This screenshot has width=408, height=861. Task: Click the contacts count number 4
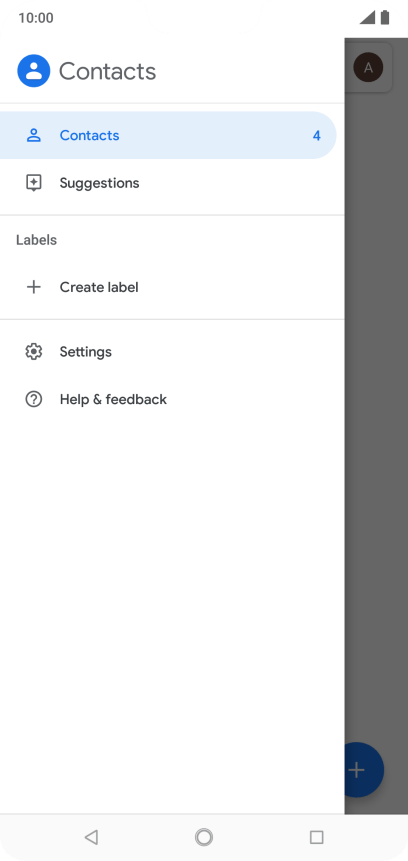coord(317,136)
